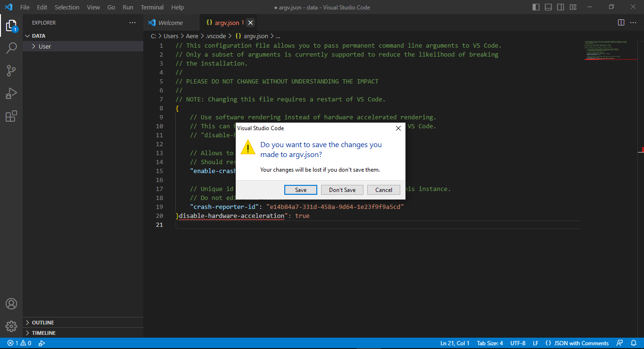Image resolution: width=644 pixels, height=349 pixels.
Task: Toggle secondary side bar layout icon
Action: pyautogui.click(x=561, y=7)
